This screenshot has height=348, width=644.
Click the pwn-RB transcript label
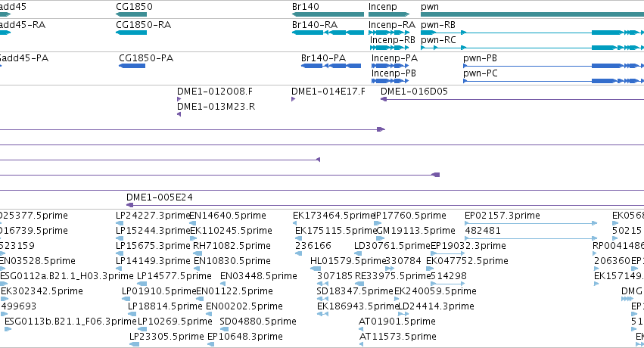pos(438,25)
